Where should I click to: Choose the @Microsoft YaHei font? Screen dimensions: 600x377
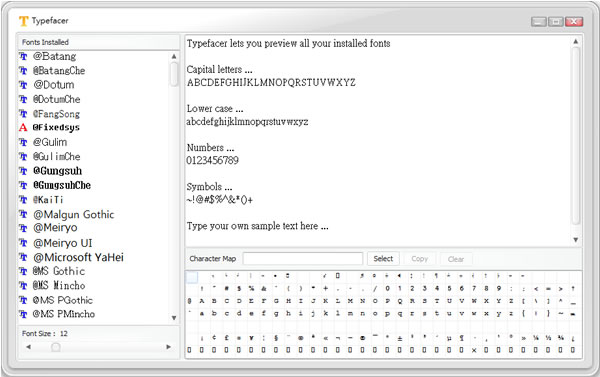(78, 257)
